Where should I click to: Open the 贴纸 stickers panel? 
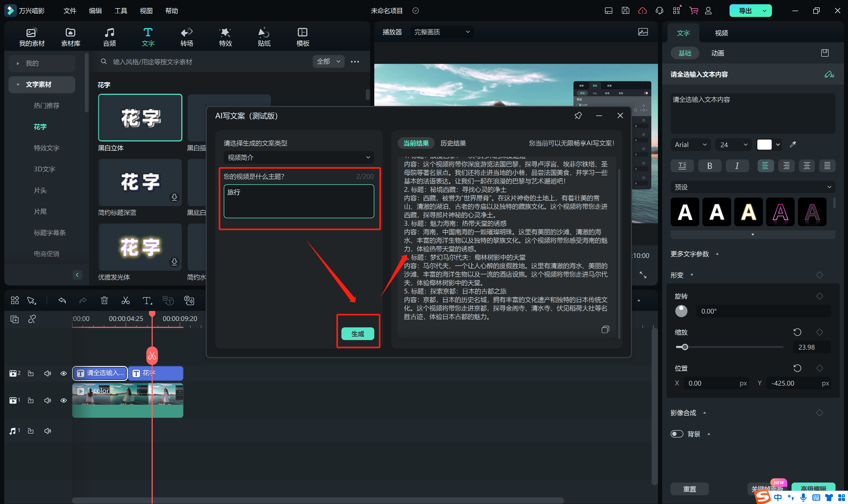(x=264, y=37)
